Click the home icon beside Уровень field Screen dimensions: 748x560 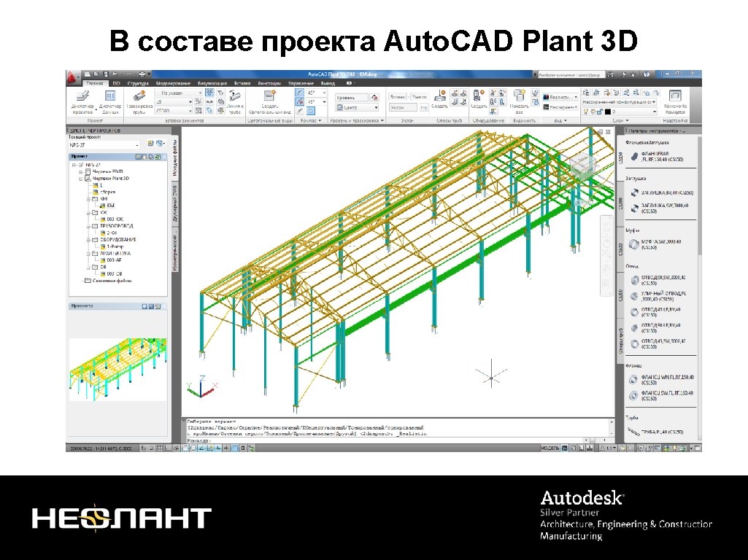pos(374,98)
